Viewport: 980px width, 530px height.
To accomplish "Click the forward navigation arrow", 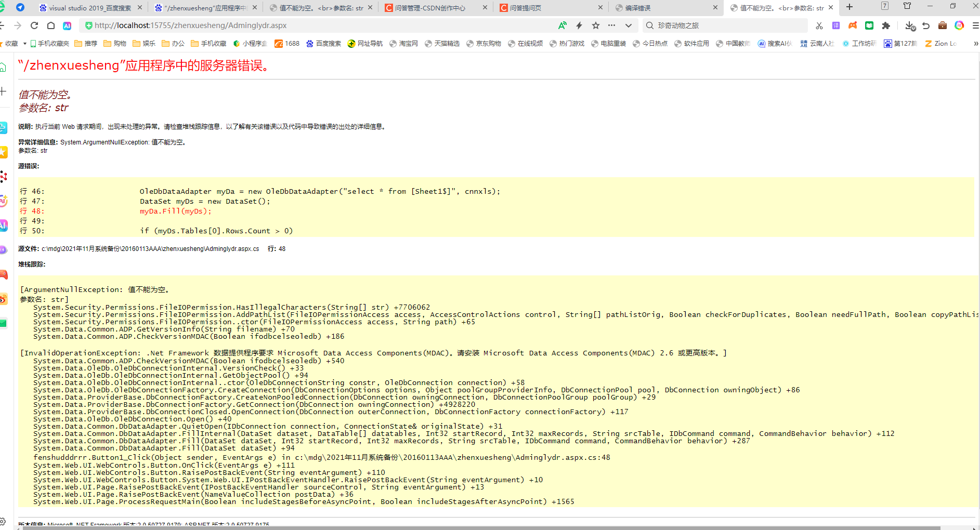I will click(x=18, y=25).
